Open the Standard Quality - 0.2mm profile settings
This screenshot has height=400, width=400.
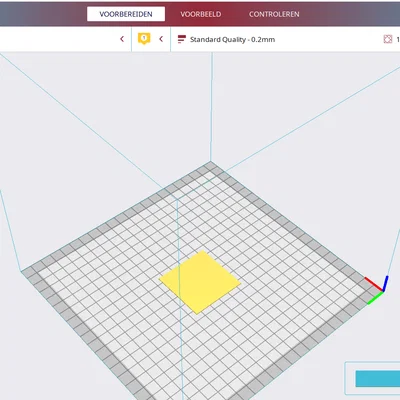tap(232, 39)
